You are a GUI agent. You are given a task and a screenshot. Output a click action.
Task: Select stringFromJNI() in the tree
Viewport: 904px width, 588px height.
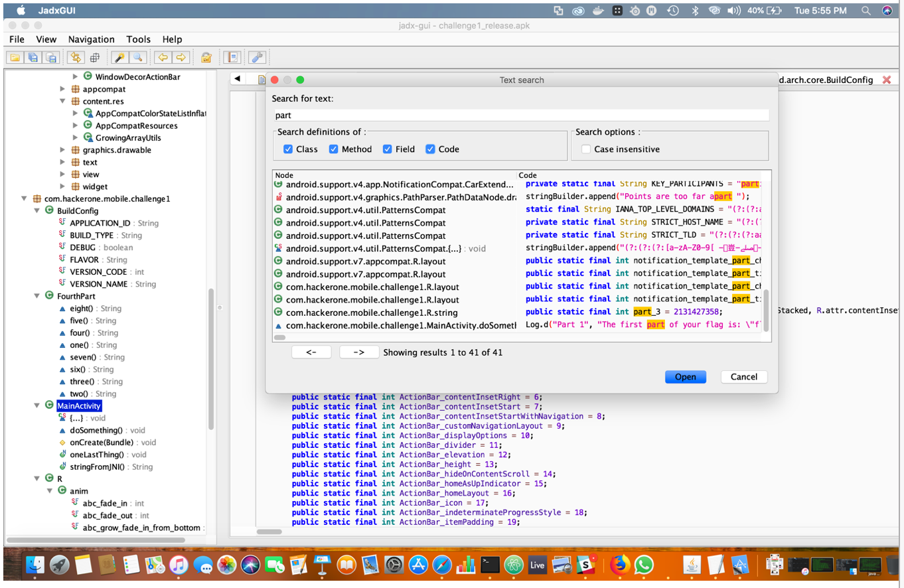click(x=98, y=467)
